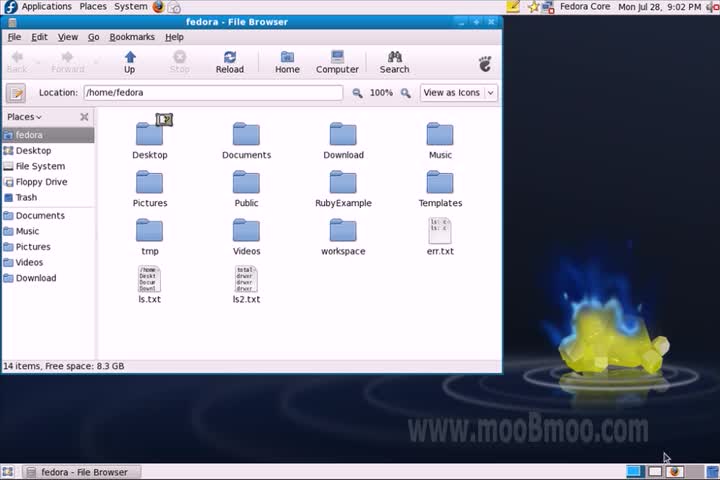
Task: Click the star icon in top panel tray
Action: tap(533, 7)
